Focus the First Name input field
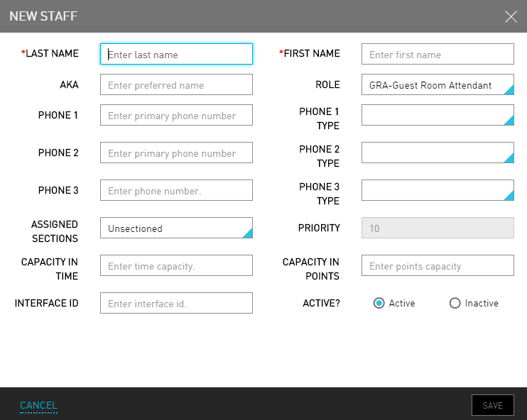The image size is (527, 420). pyautogui.click(x=438, y=54)
